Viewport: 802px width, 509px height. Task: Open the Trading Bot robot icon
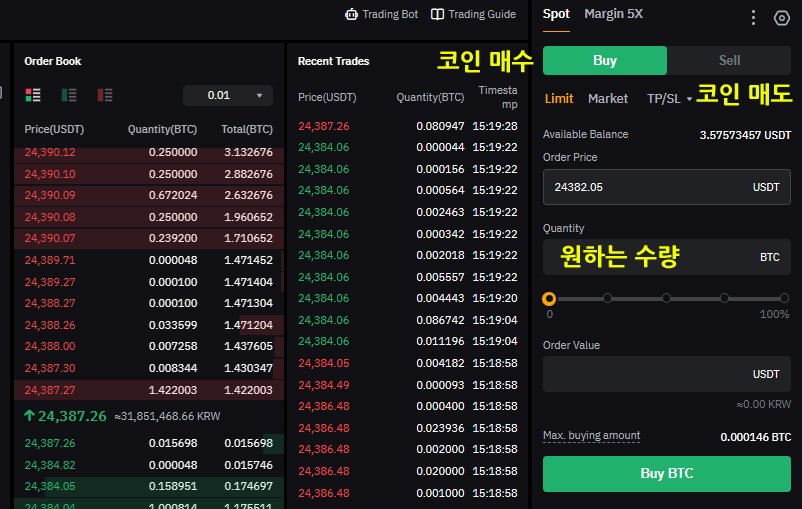pos(351,14)
